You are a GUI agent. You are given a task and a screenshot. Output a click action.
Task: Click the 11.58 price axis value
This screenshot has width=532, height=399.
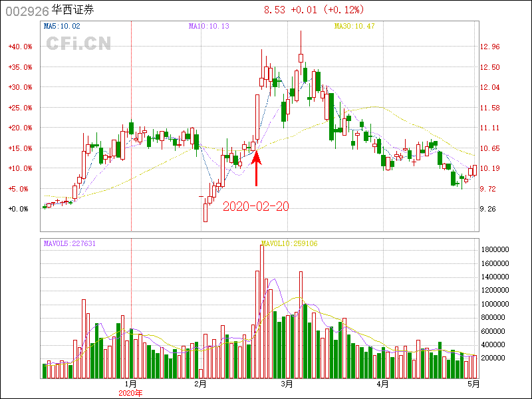click(490, 108)
